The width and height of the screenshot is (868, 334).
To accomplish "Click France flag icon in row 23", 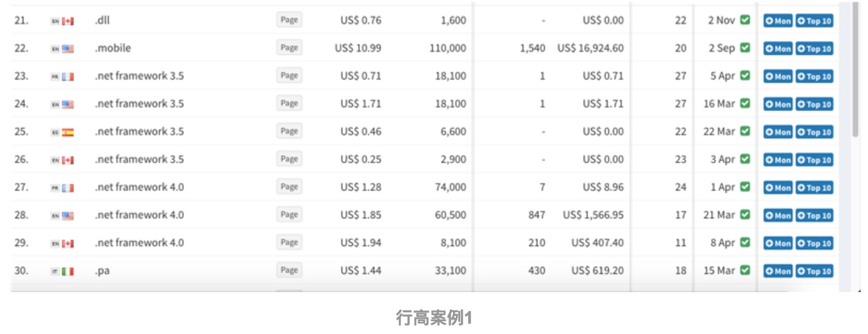I will (x=67, y=77).
